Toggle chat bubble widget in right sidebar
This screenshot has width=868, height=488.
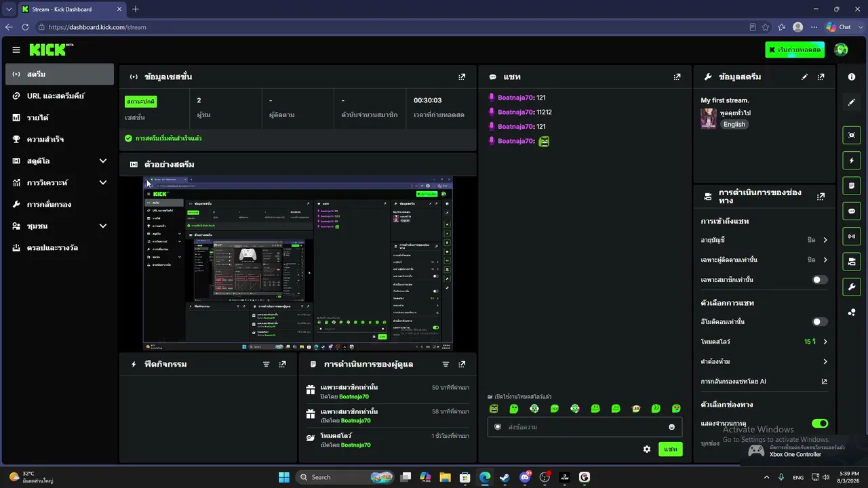click(852, 211)
